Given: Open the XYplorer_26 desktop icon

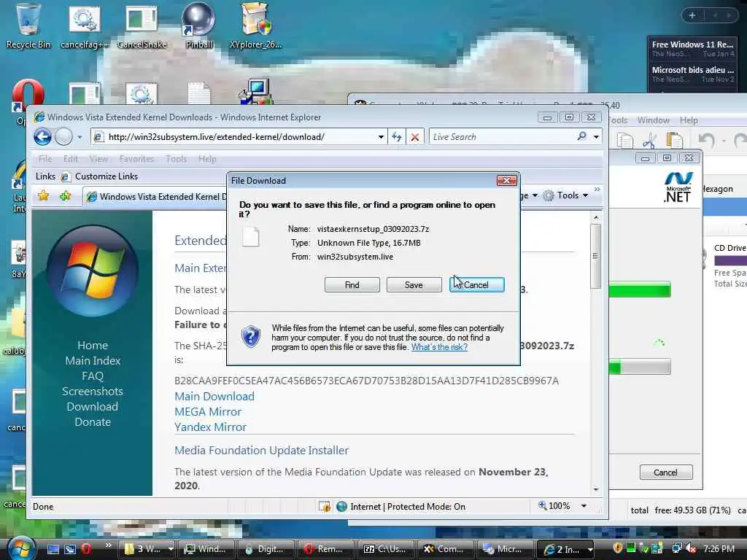Looking at the screenshot, I should pos(256,26).
